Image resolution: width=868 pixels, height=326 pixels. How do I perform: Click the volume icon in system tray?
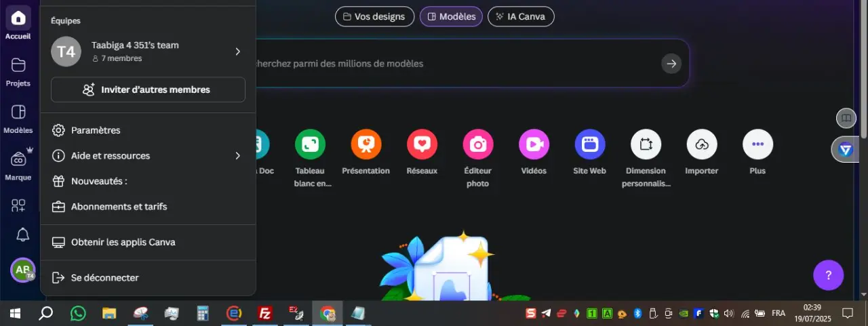click(x=729, y=313)
